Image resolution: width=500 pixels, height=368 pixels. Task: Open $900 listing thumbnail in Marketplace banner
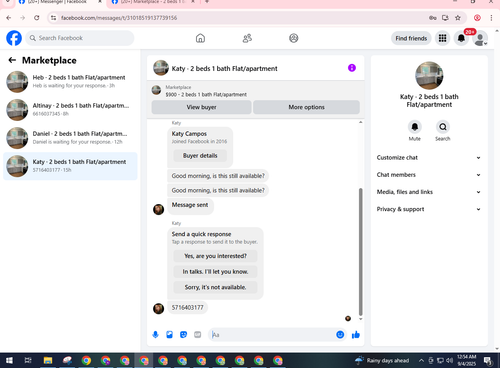pyautogui.click(x=156, y=90)
